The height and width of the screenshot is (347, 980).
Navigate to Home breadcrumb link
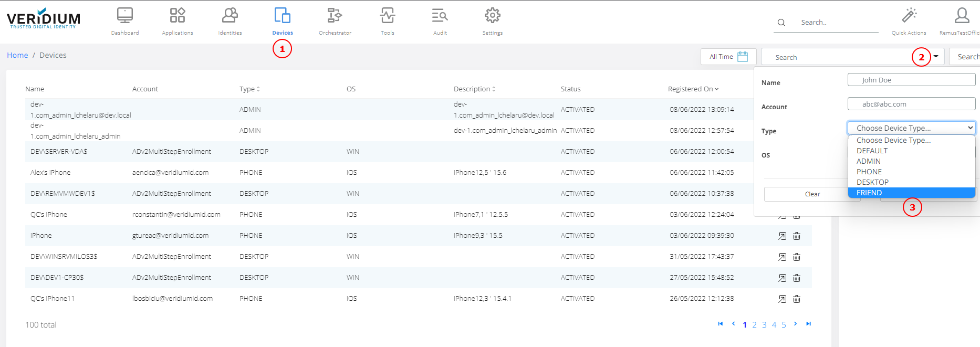tap(17, 55)
